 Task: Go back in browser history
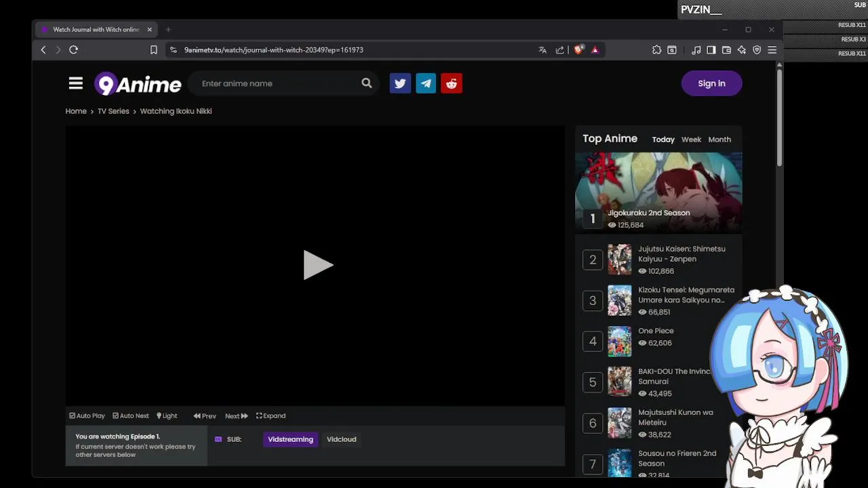pos(43,49)
